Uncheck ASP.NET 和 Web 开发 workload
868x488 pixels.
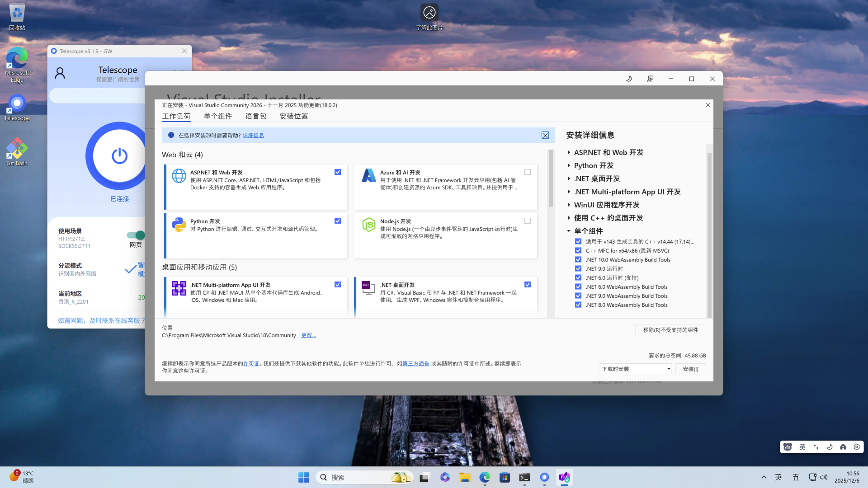(x=338, y=172)
